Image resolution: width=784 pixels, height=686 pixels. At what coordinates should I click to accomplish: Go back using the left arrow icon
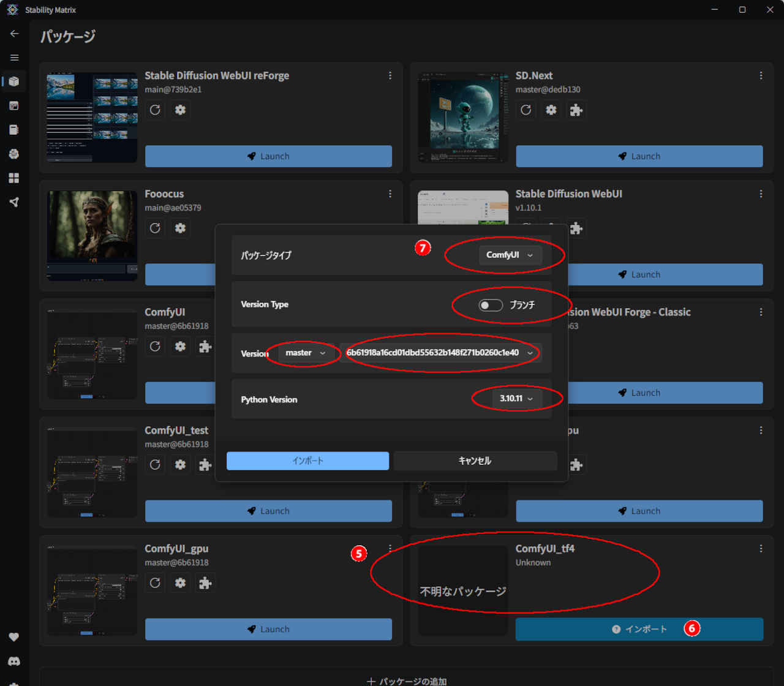tap(14, 34)
